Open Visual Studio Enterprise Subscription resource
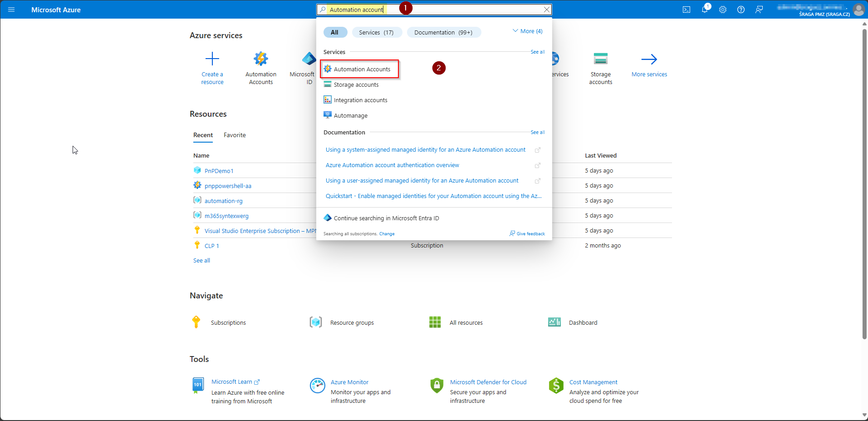Viewport: 868px width, 421px height. point(260,231)
